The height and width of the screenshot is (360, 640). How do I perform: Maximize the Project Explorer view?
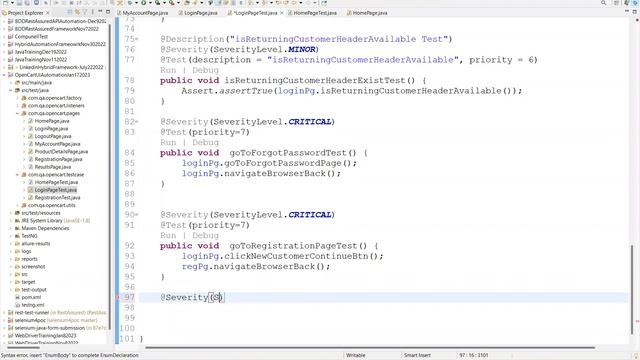(108, 12)
